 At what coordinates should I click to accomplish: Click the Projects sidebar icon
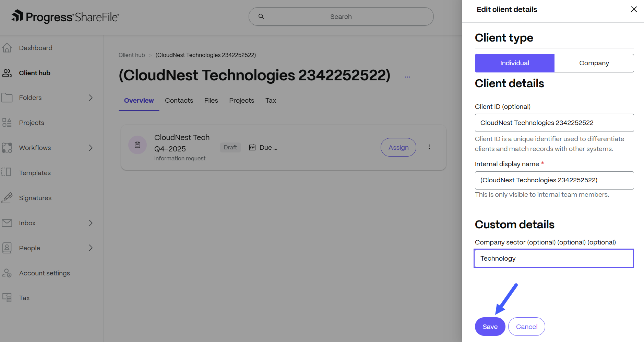[x=7, y=122]
